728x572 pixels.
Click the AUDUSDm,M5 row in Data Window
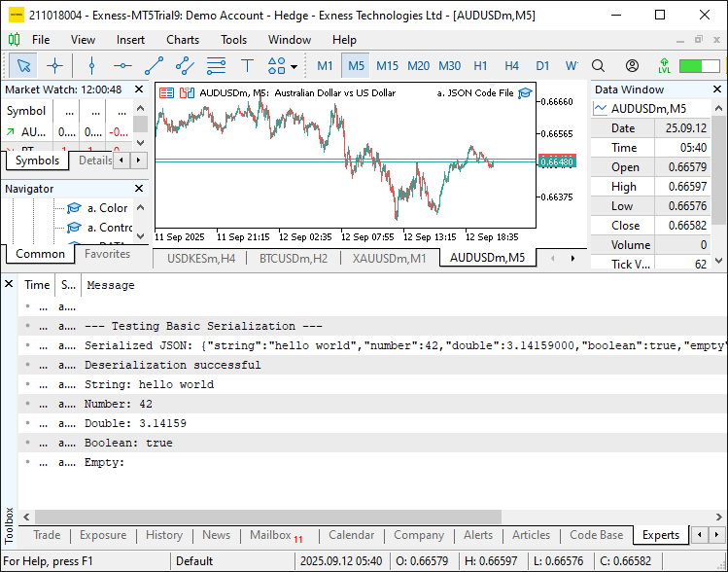click(651, 109)
